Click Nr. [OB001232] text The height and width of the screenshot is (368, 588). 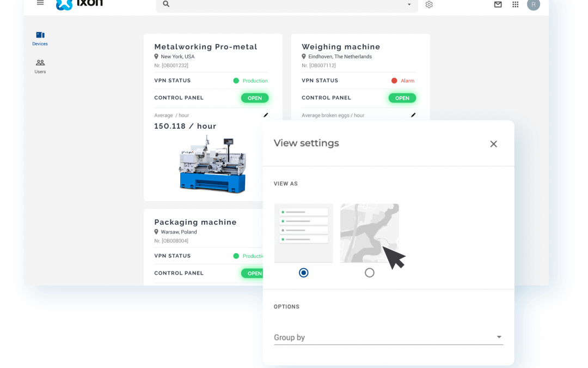171,65
